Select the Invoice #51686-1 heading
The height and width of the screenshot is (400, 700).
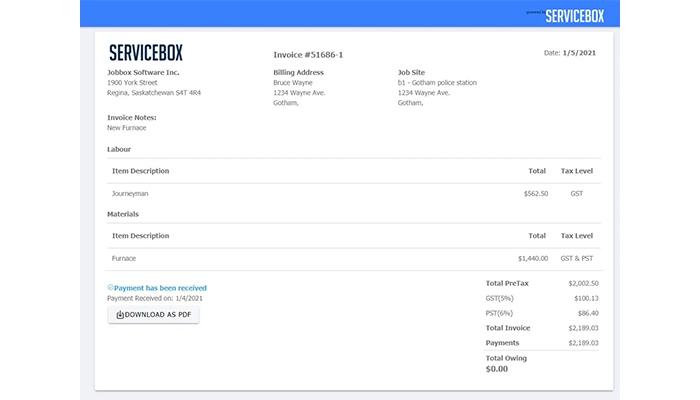click(x=308, y=55)
